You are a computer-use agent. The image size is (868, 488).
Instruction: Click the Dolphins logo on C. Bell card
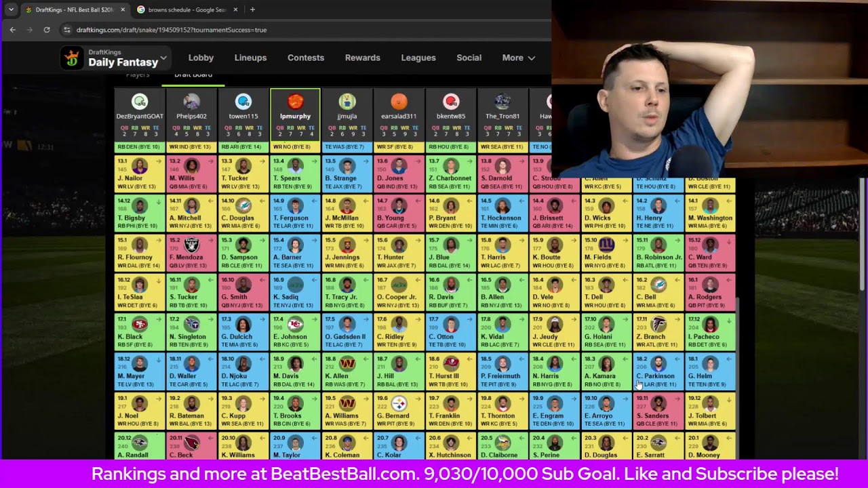(658, 284)
